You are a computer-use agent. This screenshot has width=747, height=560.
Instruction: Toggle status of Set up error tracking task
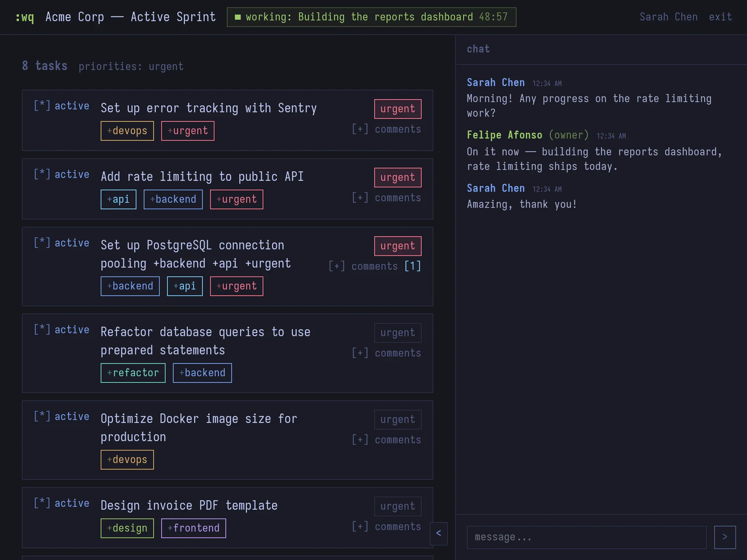point(61,106)
